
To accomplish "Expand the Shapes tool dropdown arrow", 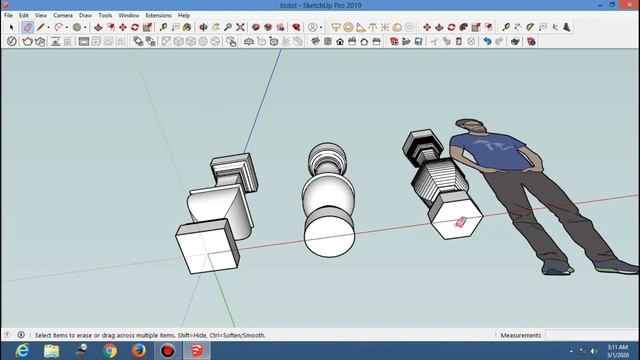I will pos(85,27).
